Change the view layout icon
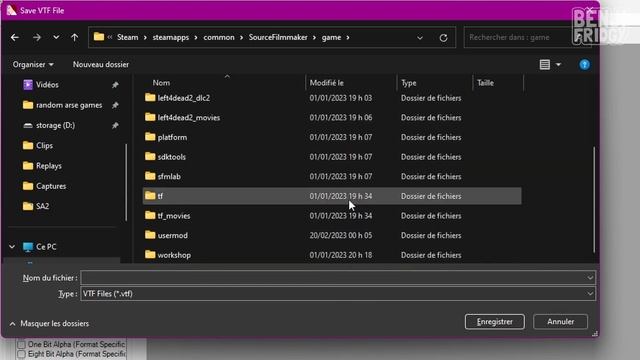The width and height of the screenshot is (640, 360). pyautogui.click(x=544, y=64)
